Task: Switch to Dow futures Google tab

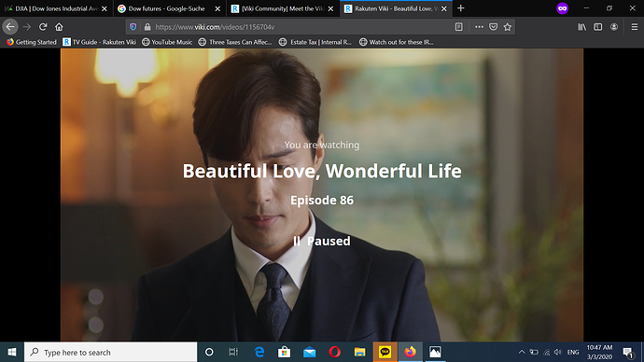Action: point(166,8)
